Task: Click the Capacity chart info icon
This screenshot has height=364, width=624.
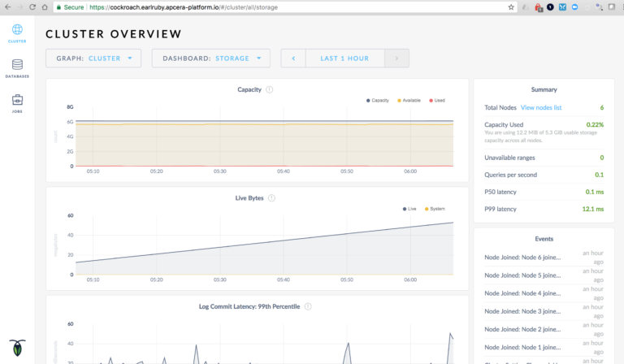Action: tap(269, 89)
